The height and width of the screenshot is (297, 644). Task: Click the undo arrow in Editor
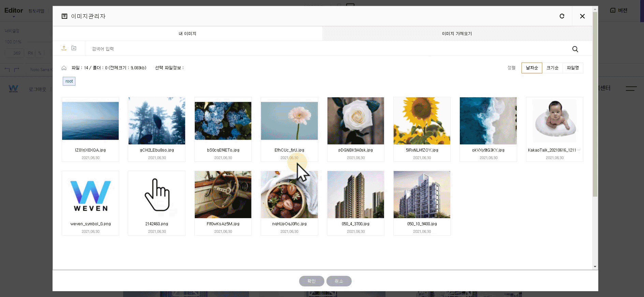pyautogui.click(x=8, y=70)
